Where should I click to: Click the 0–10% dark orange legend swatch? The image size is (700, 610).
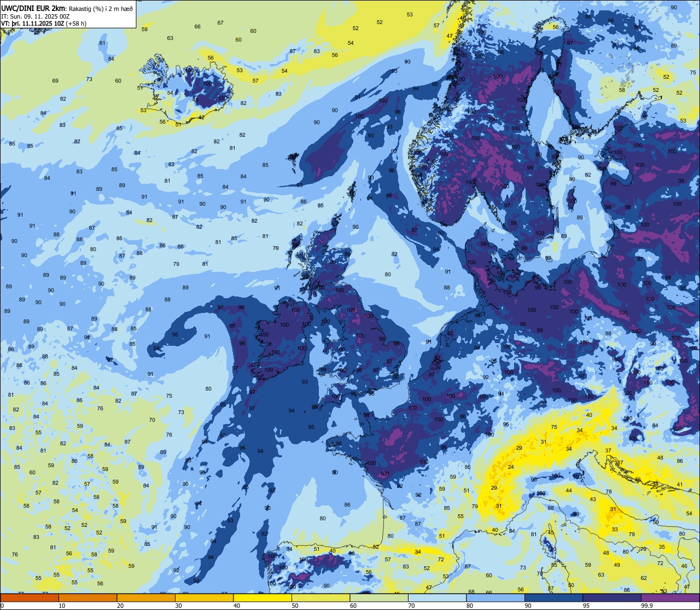pyautogui.click(x=30, y=598)
